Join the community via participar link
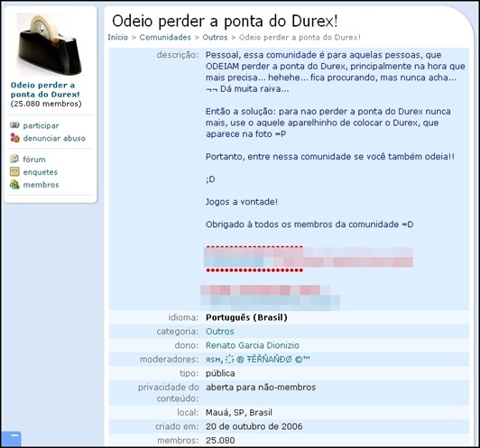Viewport: 480px width, 448px height. (x=41, y=125)
